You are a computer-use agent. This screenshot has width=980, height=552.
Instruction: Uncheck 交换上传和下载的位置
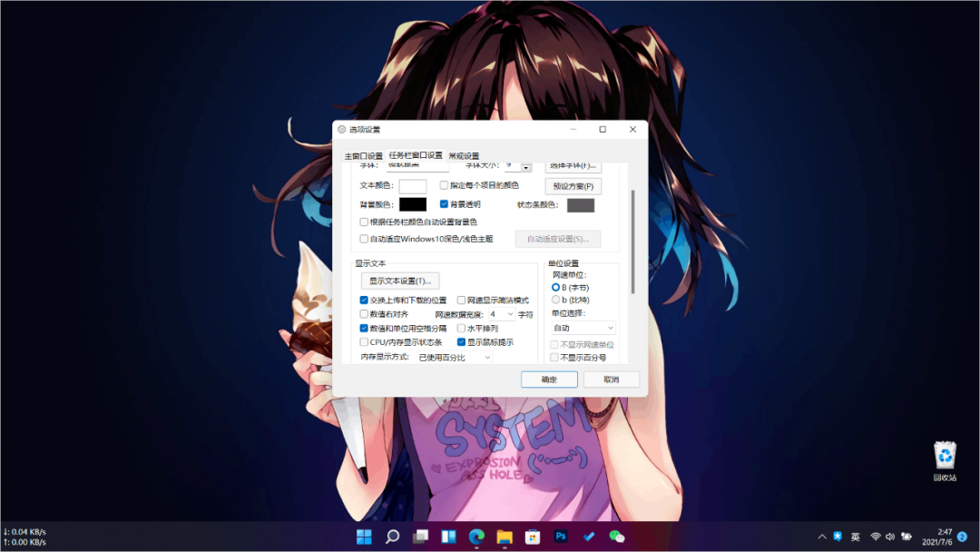pos(364,301)
